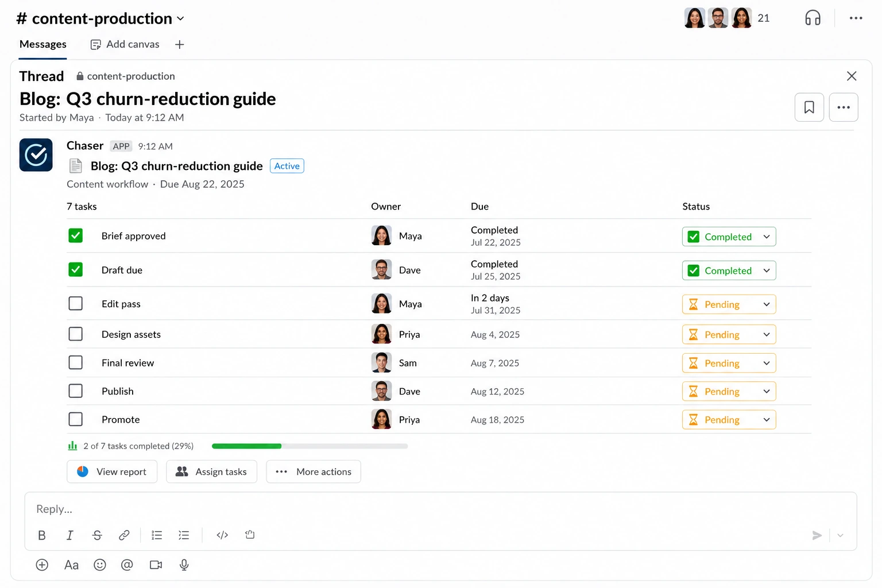Click the progress bar chart icon
Screen dimensions: 882x588
pos(72,446)
